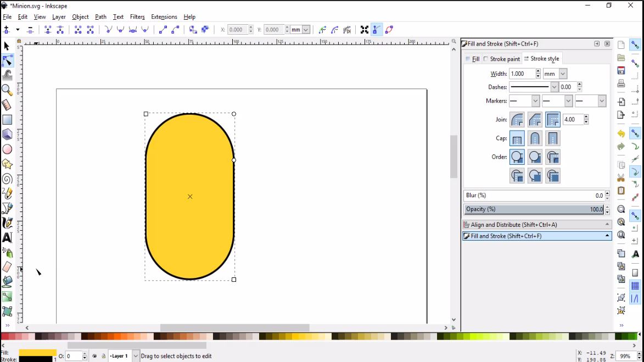This screenshot has height=362, width=644.
Task: Select the Node editing tool
Action: pos(7,61)
